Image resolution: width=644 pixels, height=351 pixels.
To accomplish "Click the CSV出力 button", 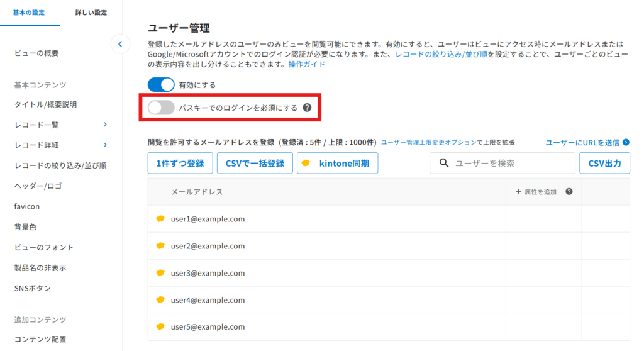I will click(604, 163).
